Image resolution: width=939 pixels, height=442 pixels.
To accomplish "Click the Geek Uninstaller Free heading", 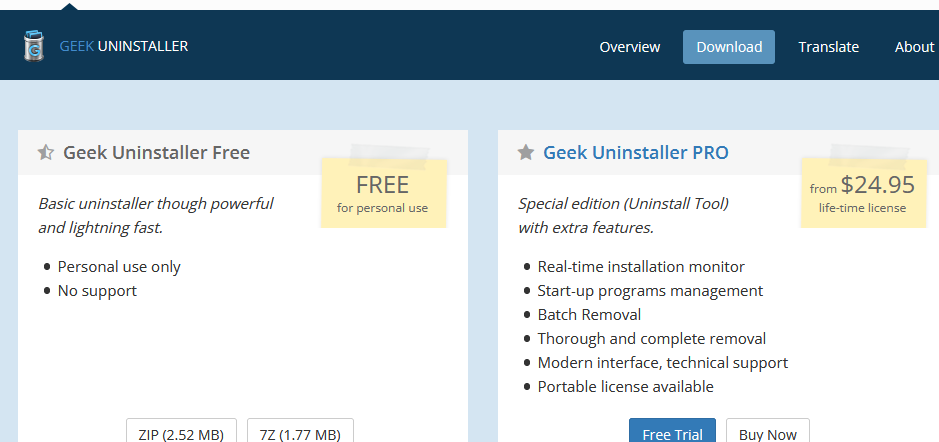I will (156, 153).
